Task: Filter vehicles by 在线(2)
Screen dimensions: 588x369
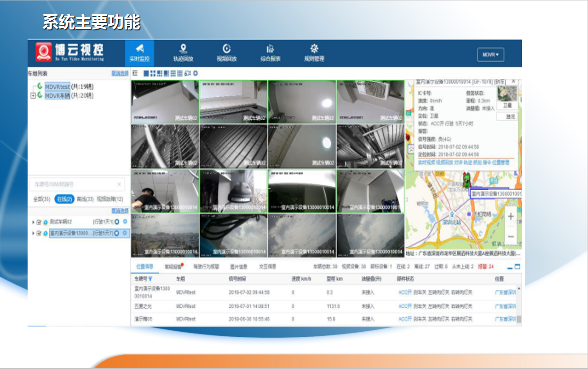Action: (x=64, y=199)
